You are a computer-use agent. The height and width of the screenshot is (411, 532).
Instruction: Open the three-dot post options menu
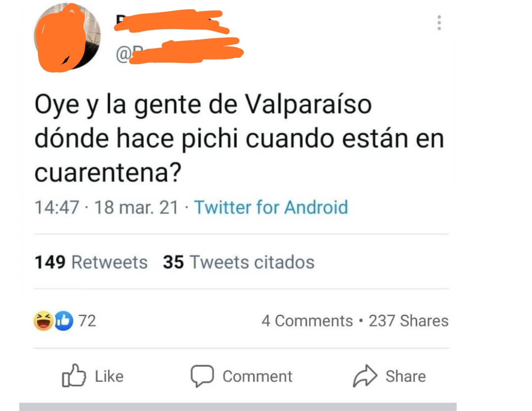pos(439,23)
